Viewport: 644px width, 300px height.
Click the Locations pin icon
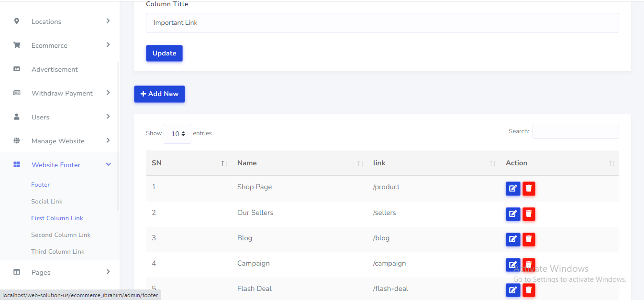[x=17, y=21]
